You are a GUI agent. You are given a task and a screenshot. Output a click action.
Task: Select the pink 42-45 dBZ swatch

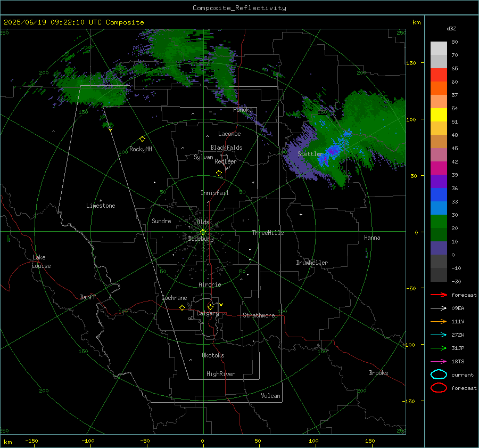(439, 155)
